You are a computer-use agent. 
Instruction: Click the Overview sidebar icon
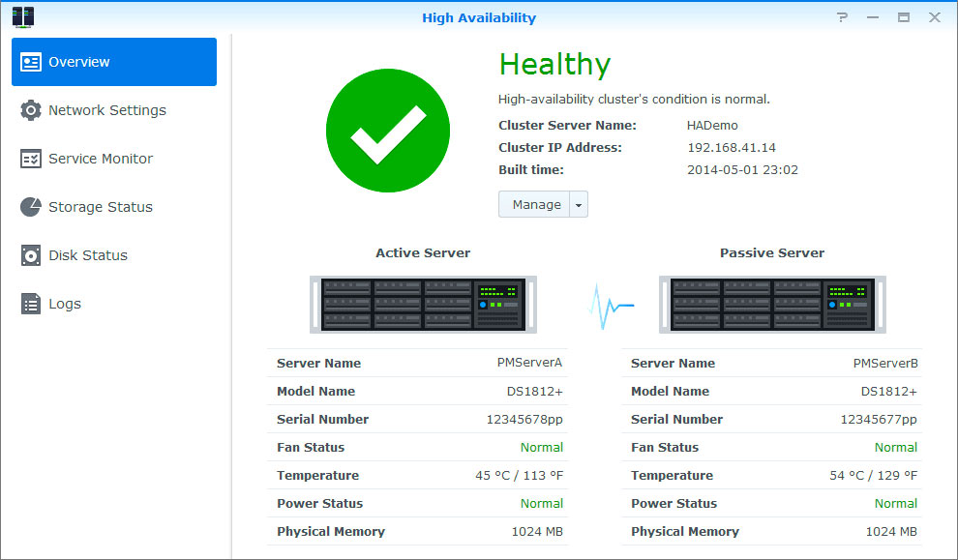pyautogui.click(x=31, y=62)
